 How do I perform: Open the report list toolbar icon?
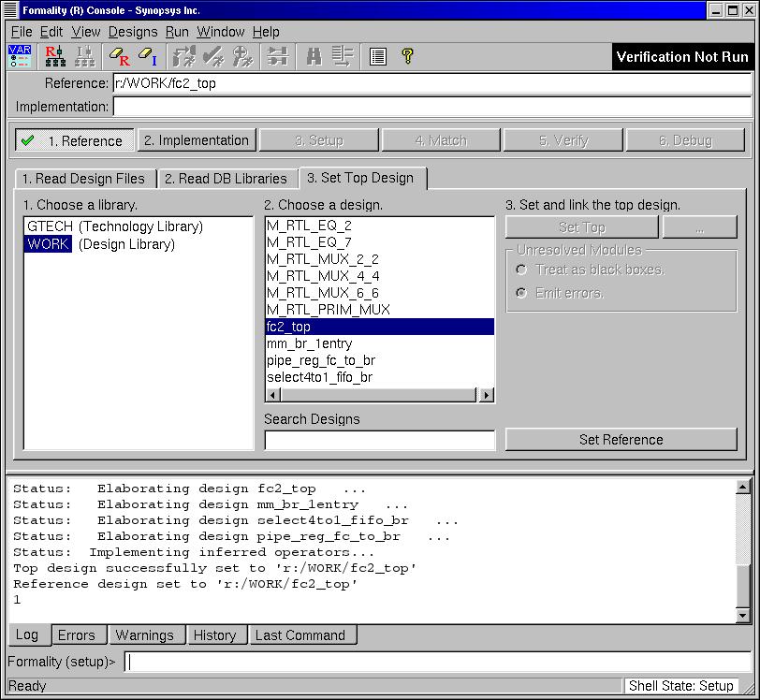pos(377,57)
